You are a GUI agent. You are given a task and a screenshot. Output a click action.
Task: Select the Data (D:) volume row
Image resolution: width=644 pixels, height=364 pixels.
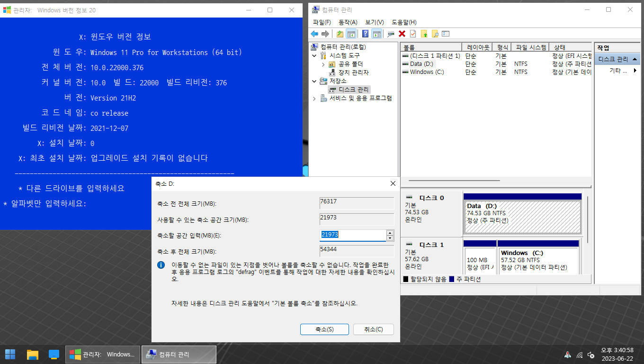pos(496,64)
